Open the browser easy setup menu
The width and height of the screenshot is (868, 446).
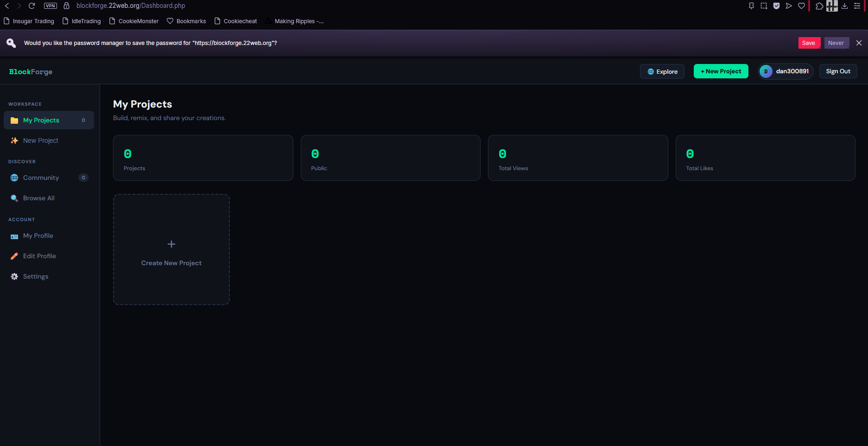[857, 6]
